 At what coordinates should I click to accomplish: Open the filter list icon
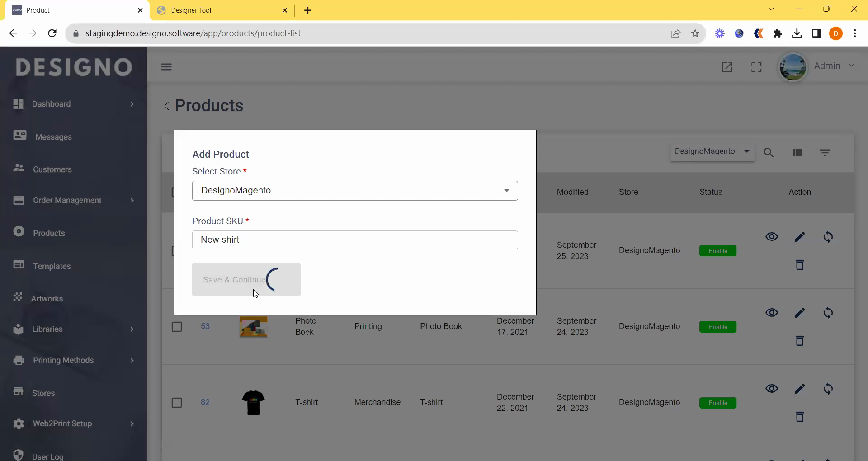[825, 153]
